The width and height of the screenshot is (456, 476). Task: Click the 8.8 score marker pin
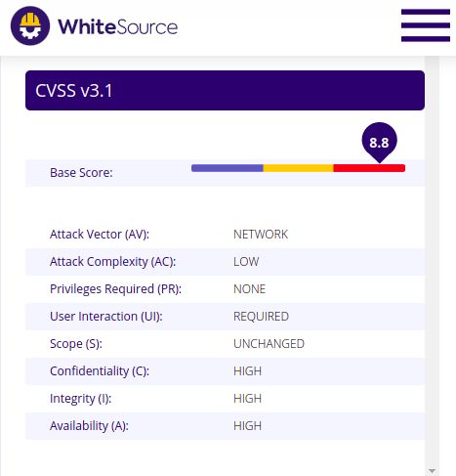(379, 143)
